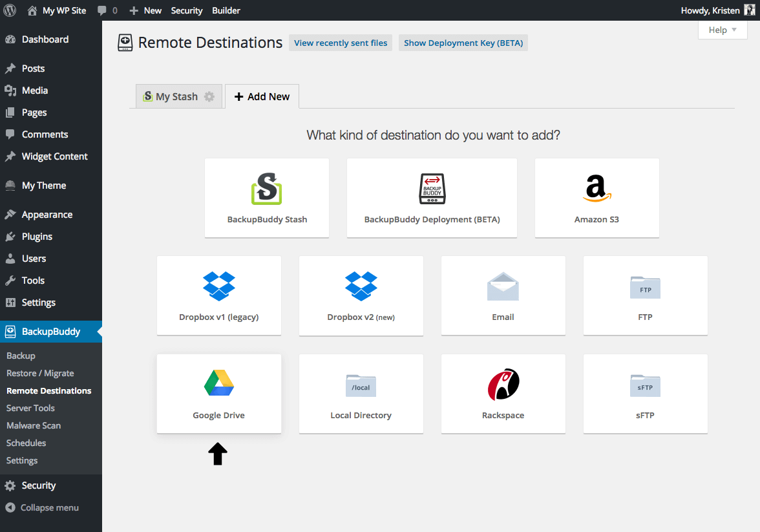This screenshot has width=760, height=532.
Task: Open the gear settings on My Stash tab
Action: (208, 96)
